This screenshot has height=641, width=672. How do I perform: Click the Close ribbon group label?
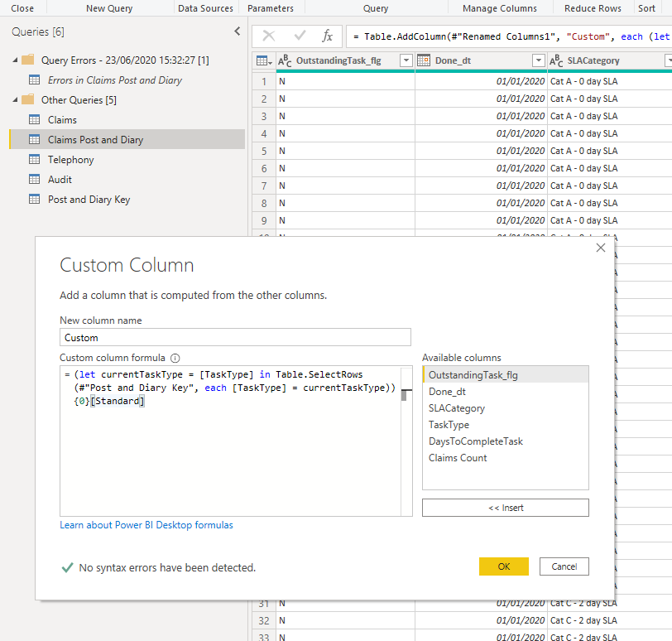coord(22,8)
